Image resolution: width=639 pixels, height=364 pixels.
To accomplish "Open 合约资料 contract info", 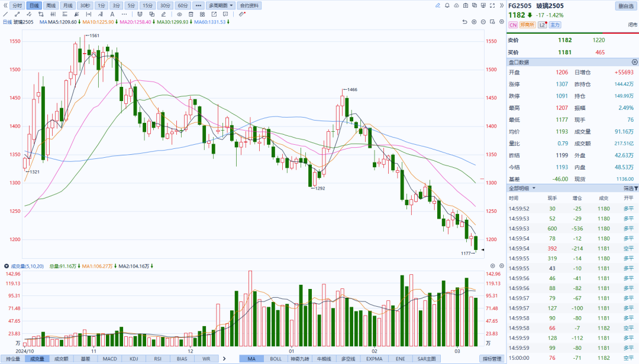I will 249,6.
